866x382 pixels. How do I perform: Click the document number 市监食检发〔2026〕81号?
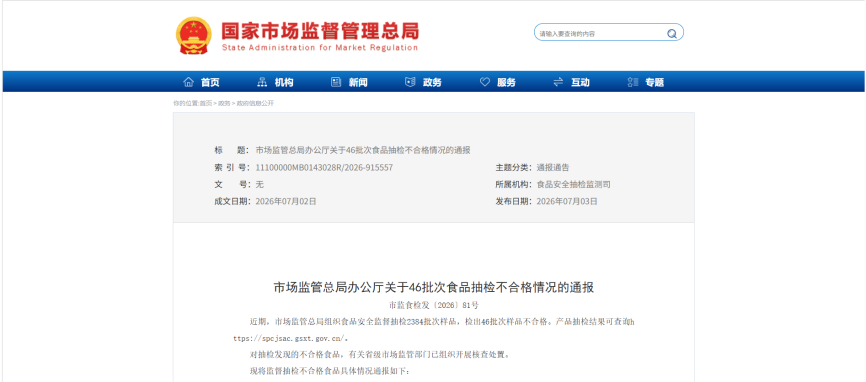tap(434, 305)
